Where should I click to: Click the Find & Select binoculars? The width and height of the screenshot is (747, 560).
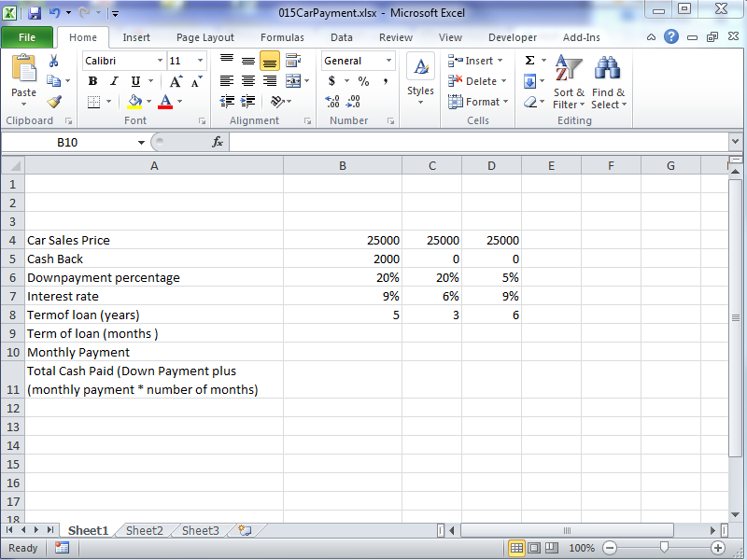click(x=609, y=82)
